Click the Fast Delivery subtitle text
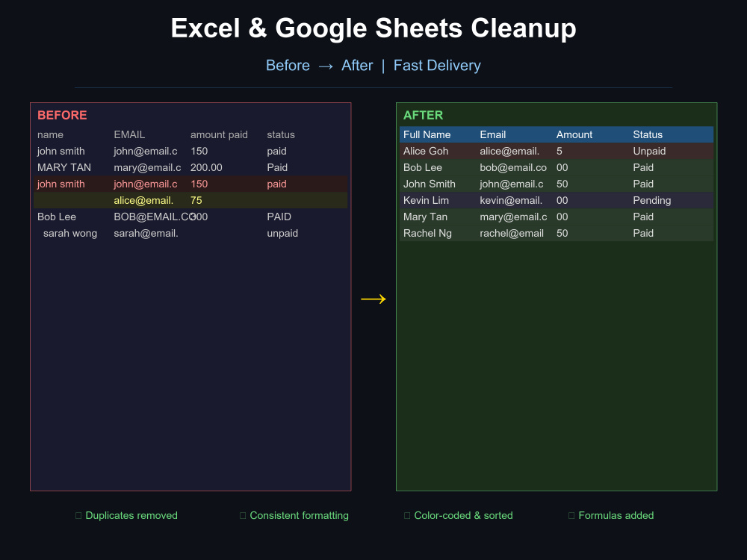 click(x=437, y=65)
